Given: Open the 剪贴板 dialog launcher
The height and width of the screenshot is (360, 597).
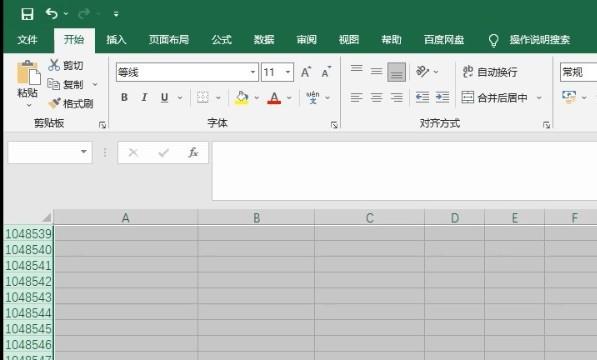Looking at the screenshot, I should tap(102, 125).
